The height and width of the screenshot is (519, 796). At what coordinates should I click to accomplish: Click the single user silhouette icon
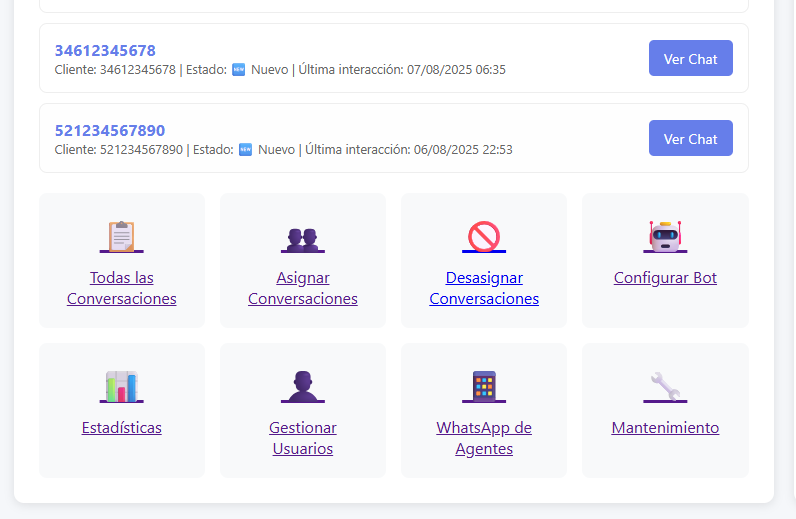coord(303,386)
